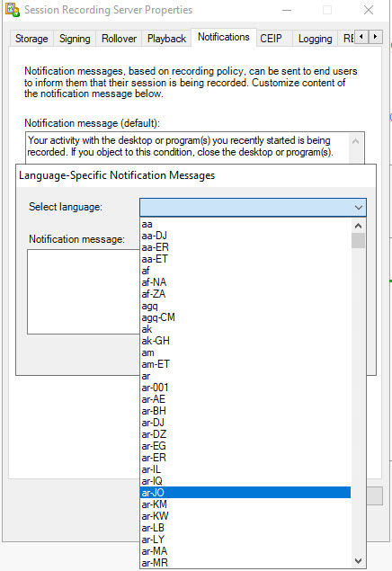The width and height of the screenshot is (392, 571).
Task: Close the Session Recording Server Properties window
Action: click(369, 10)
